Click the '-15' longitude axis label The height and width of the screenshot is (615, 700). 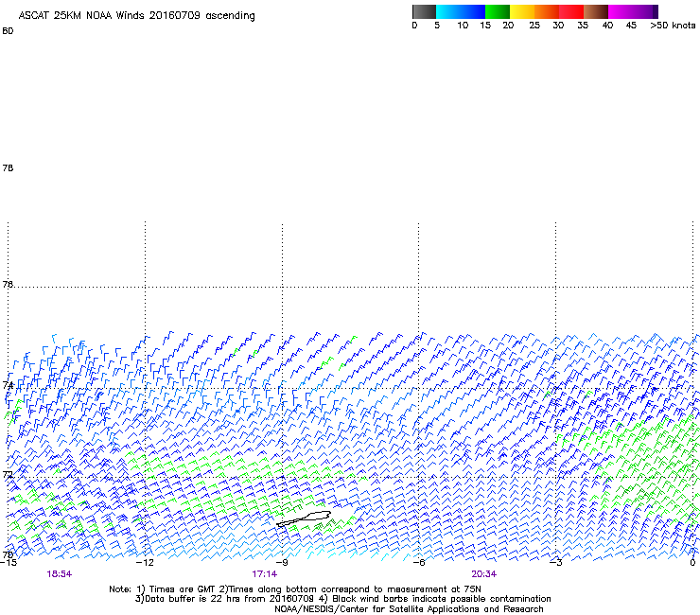9,562
